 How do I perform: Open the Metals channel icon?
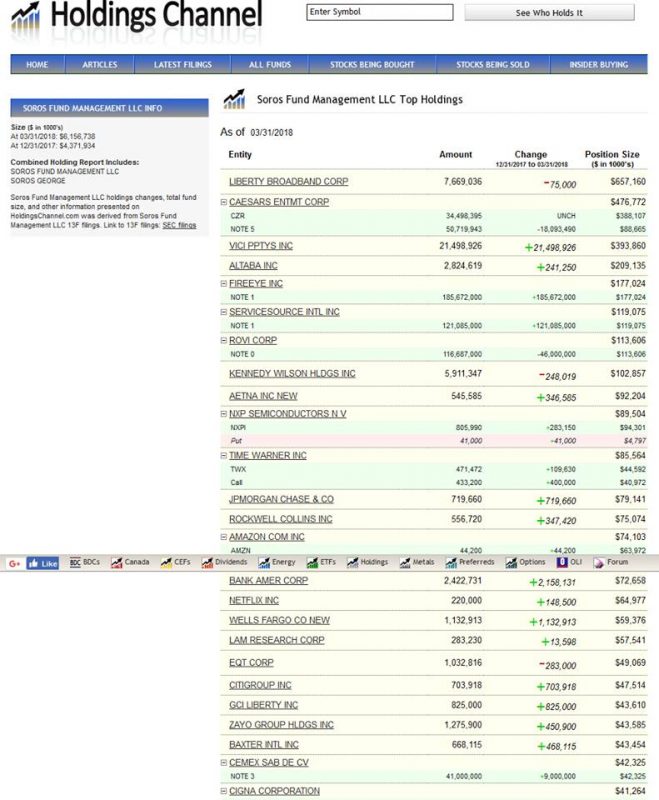point(403,563)
